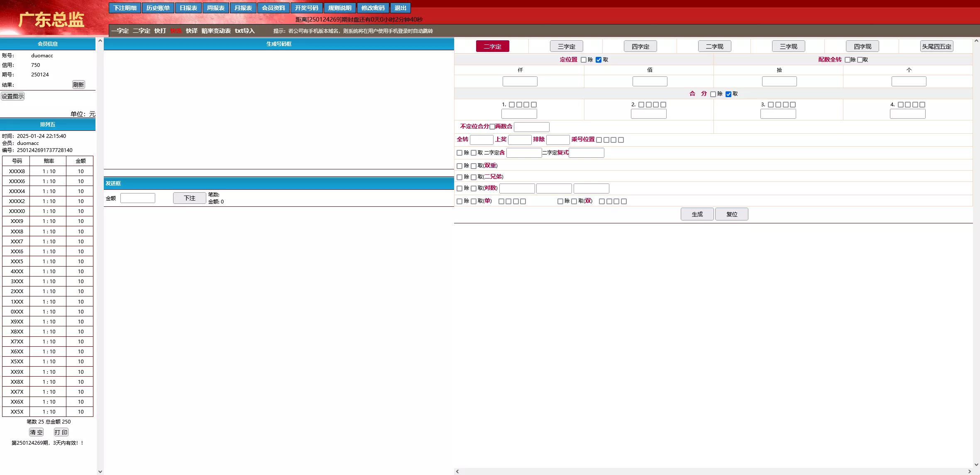Image resolution: width=980 pixels, height=475 pixels.
Task: Click the 打印 print button
Action: point(61,432)
